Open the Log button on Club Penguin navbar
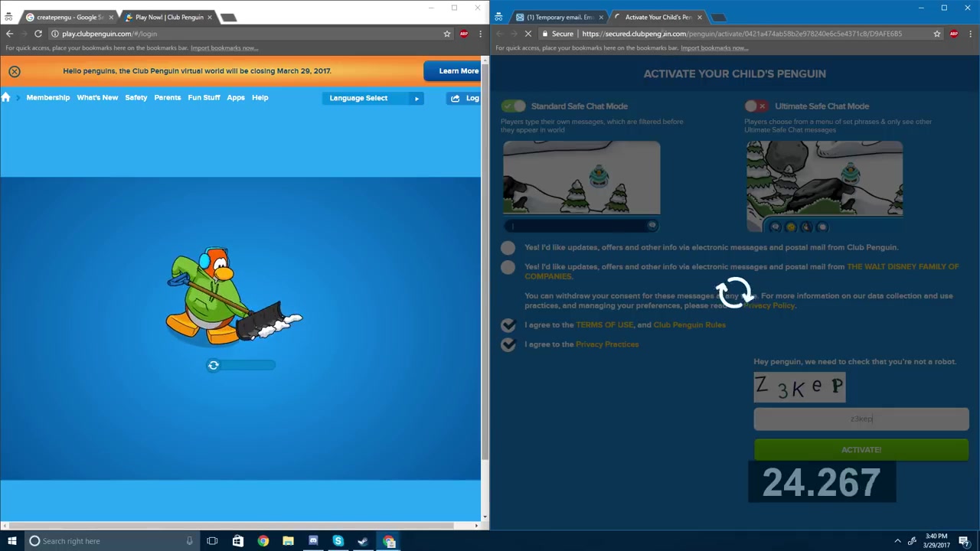This screenshot has width=980, height=551. [464, 98]
